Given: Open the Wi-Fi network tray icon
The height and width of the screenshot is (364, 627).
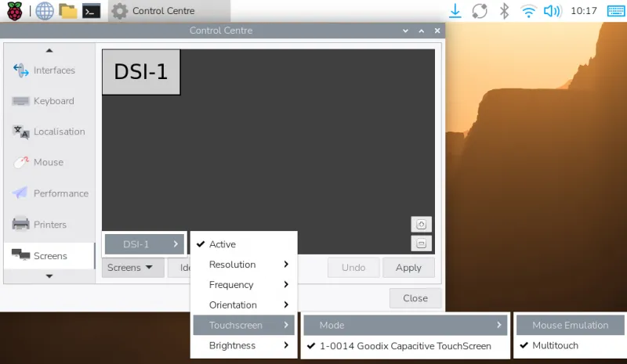Looking at the screenshot, I should (528, 11).
